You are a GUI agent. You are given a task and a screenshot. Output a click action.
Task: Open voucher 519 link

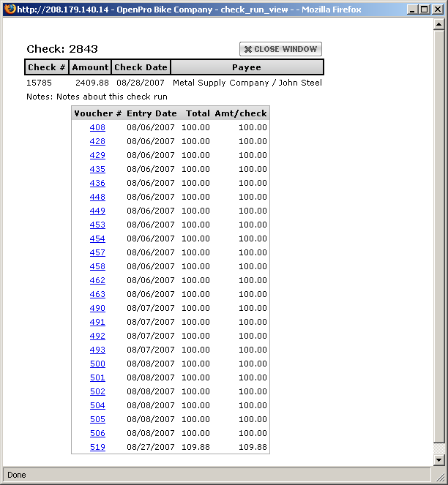pyautogui.click(x=97, y=447)
